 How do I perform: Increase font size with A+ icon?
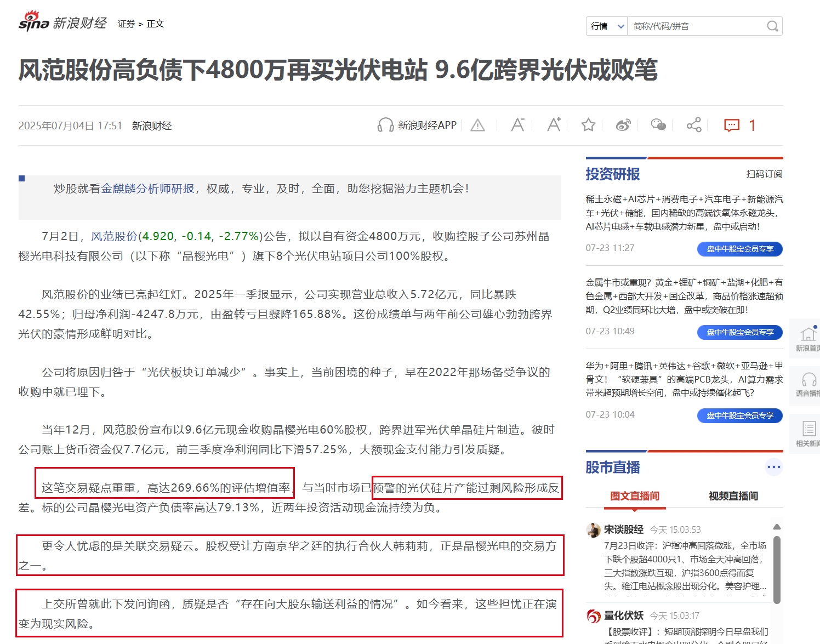click(554, 125)
